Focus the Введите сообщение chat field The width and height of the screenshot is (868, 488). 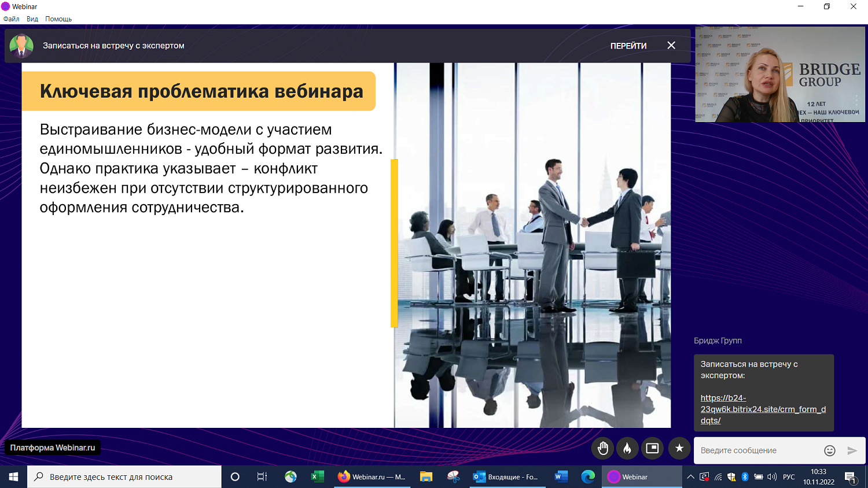point(758,450)
